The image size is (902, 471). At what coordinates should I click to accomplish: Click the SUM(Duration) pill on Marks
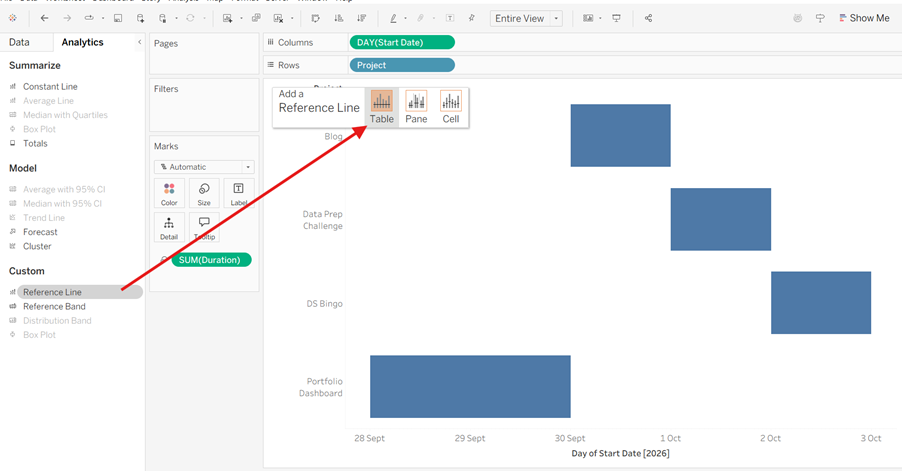point(211,260)
